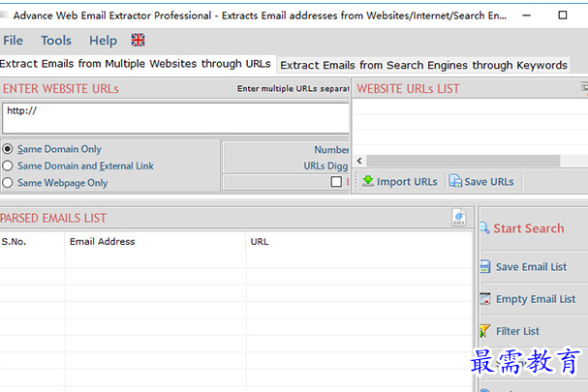Viewport: 588px width, 392px height.
Task: Click the website URLs list horizontal scrollbar
Action: 463,161
